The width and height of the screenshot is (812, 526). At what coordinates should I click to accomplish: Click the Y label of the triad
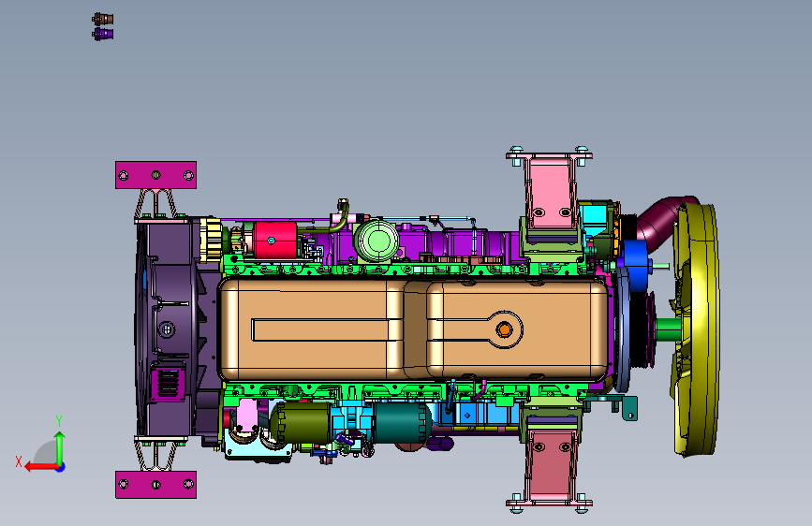(59, 421)
